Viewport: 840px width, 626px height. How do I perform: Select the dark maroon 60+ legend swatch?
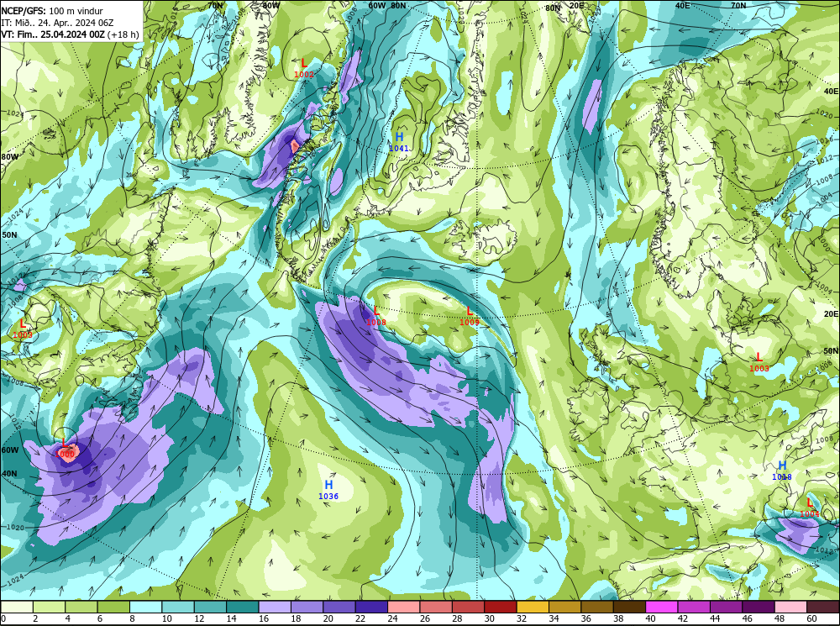pos(822,607)
